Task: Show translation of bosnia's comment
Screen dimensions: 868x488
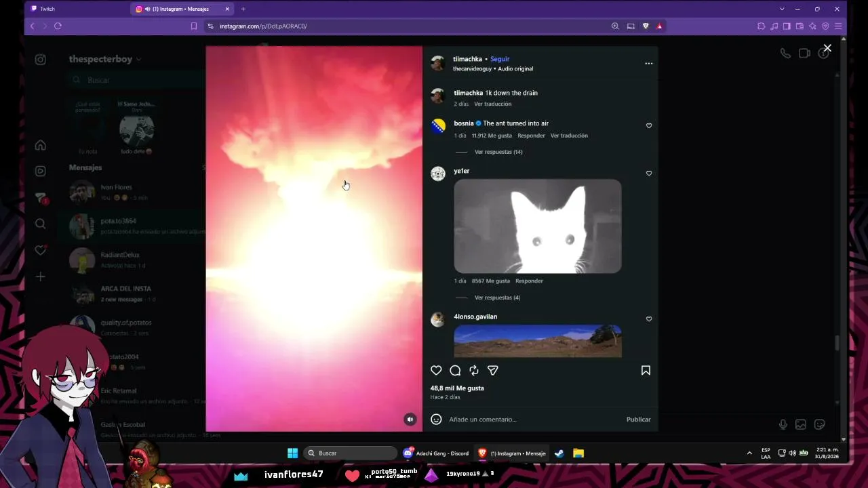Action: coord(569,136)
